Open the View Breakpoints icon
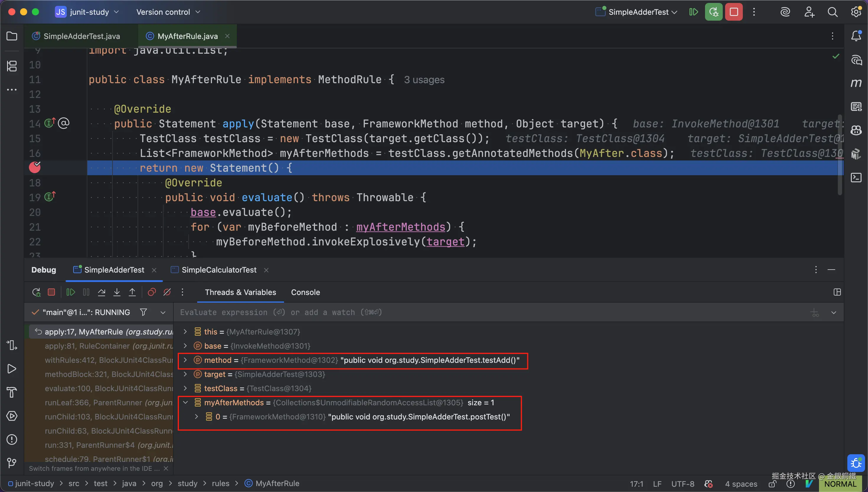The width and height of the screenshot is (868, 492). point(152,292)
